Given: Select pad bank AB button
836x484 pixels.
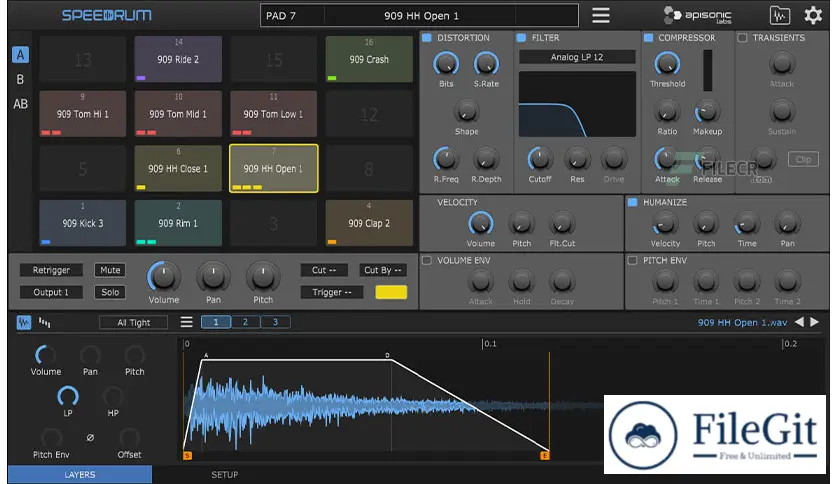Looking at the screenshot, I should coord(20,104).
